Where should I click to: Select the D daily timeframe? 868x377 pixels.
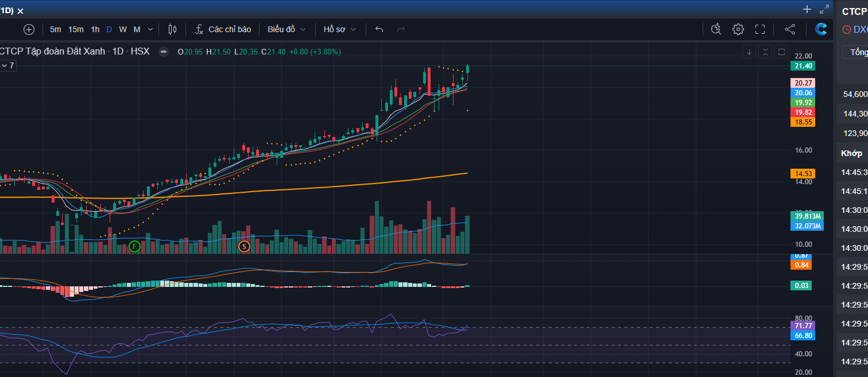click(109, 29)
